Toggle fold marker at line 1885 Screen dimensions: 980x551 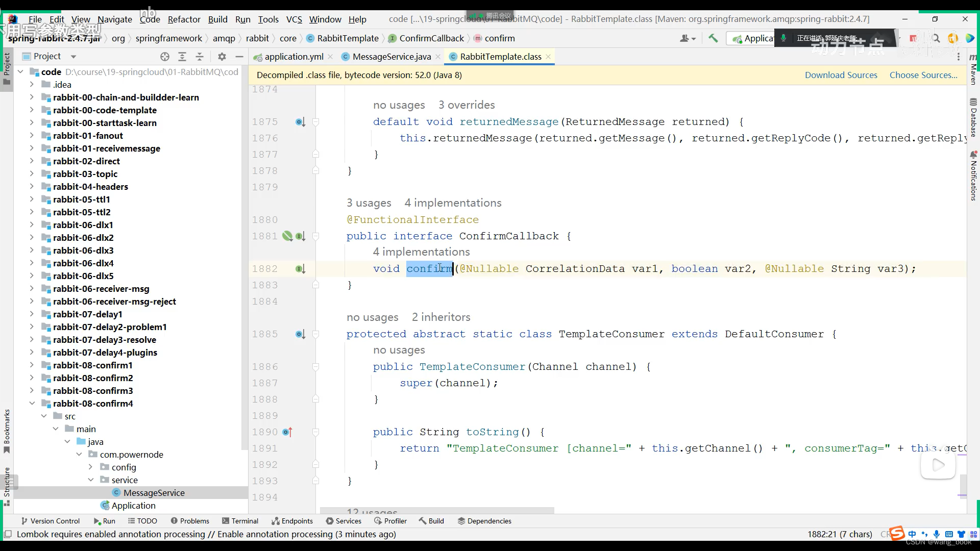click(315, 334)
